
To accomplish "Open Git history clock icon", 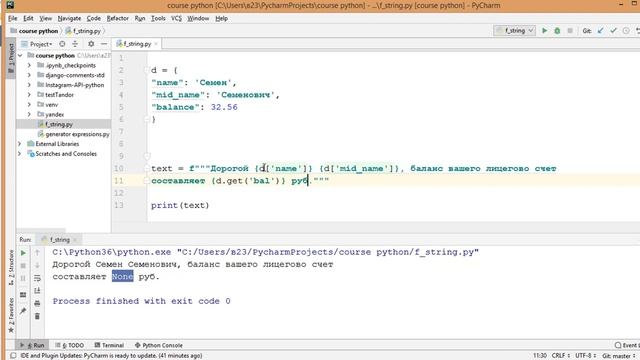I will click(x=626, y=31).
